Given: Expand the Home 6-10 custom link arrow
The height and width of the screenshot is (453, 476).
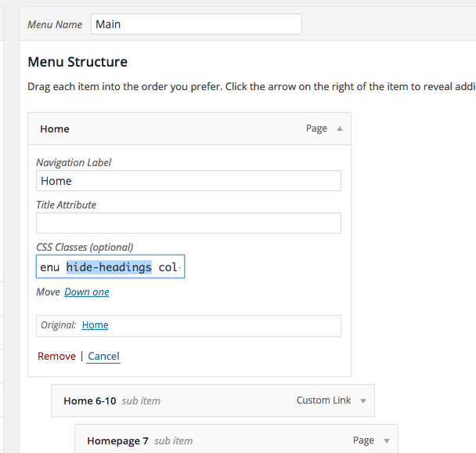Looking at the screenshot, I should coord(363,401).
